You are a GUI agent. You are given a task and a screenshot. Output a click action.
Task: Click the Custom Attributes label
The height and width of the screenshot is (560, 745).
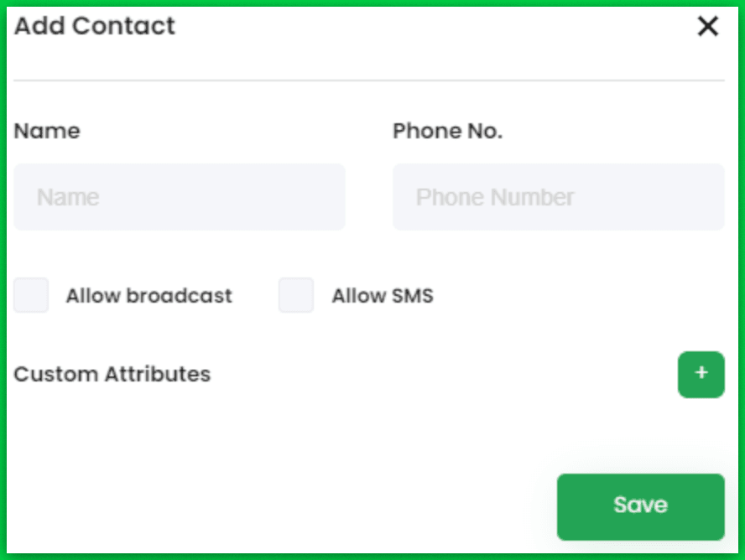point(112,375)
